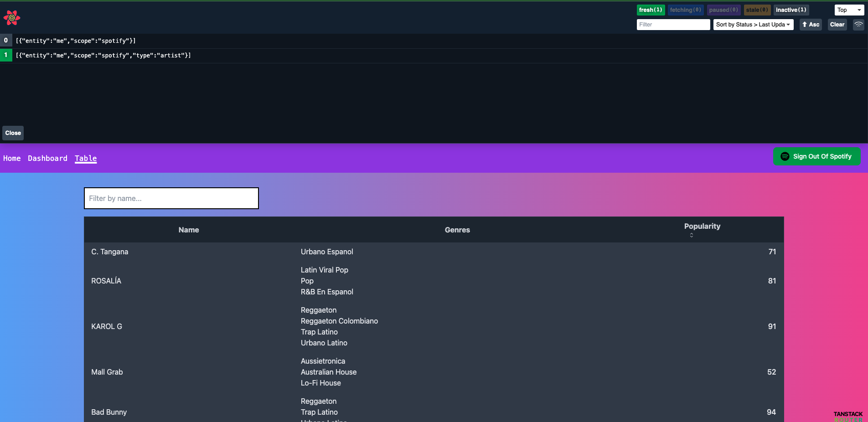The image size is (868, 422).
Task: Click the green index badge on query 1
Action: coord(6,55)
